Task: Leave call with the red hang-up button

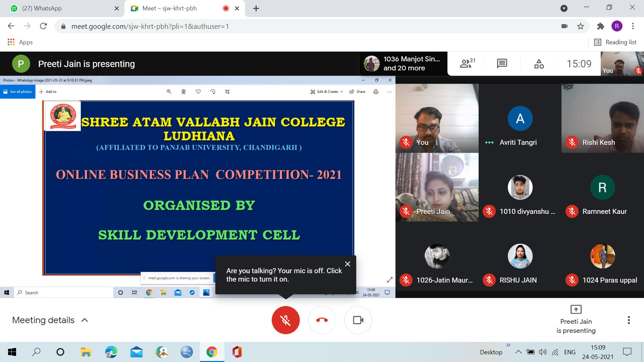Action: coord(322,320)
